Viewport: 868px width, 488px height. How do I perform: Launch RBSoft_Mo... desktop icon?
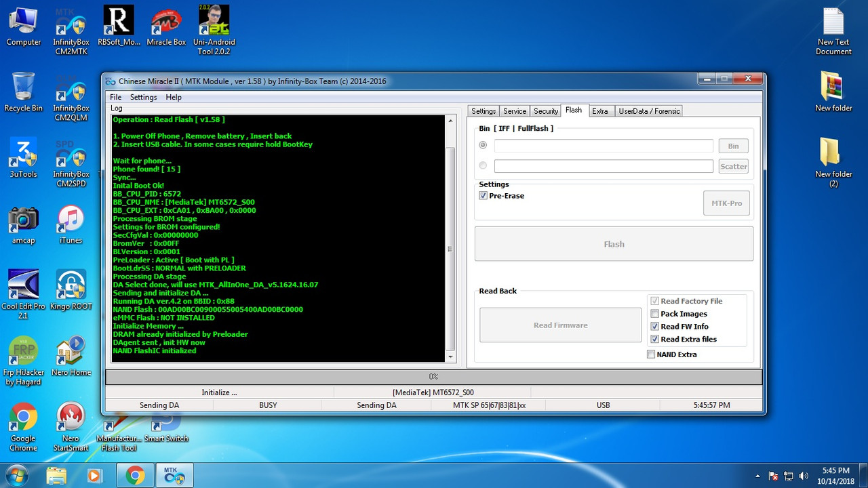[119, 27]
